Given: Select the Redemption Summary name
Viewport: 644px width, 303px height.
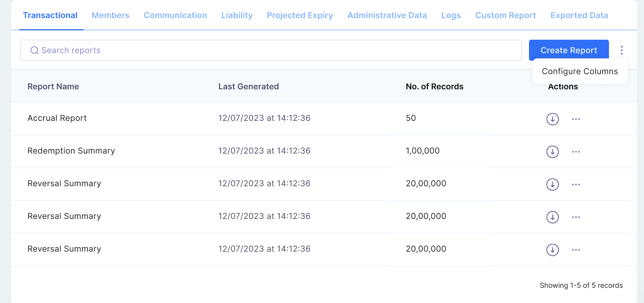Looking at the screenshot, I should pyautogui.click(x=71, y=151).
